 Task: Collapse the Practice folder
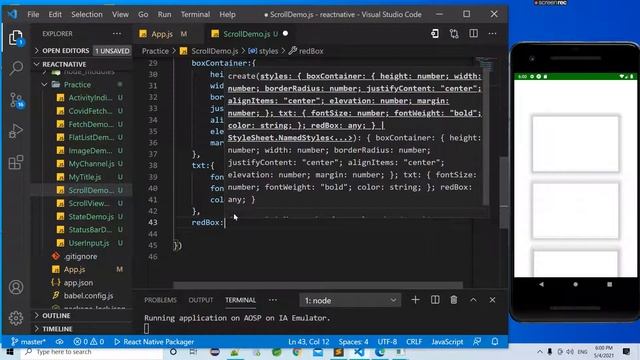(77, 84)
